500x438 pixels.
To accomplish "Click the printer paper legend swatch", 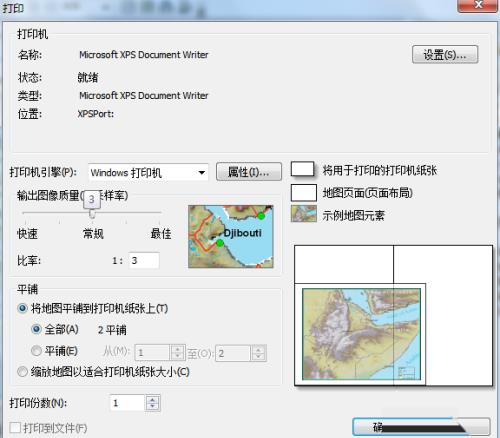I will [x=303, y=169].
